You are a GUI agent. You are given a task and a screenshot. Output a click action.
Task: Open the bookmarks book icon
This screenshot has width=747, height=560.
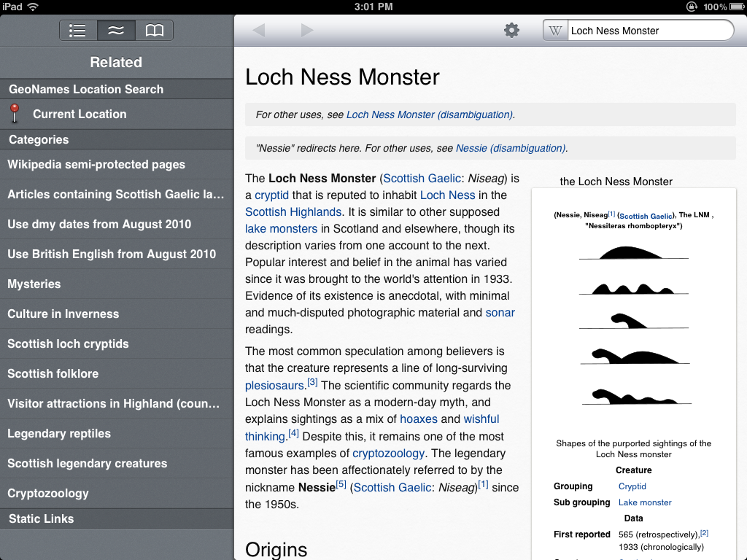(x=154, y=31)
